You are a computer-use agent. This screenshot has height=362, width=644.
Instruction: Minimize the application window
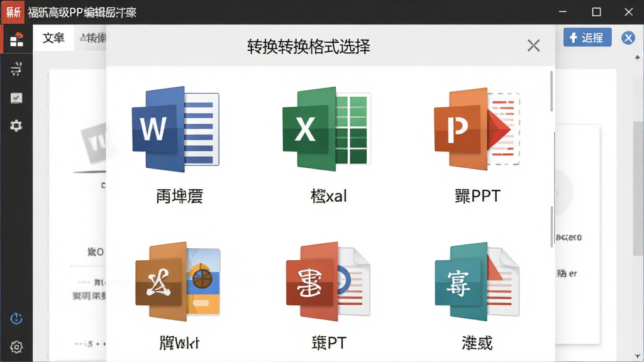pyautogui.click(x=563, y=12)
